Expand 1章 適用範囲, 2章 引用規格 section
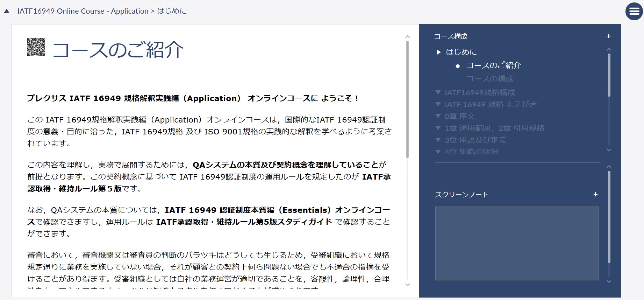Image resolution: width=644 pixels, height=300 pixels. 438,128
